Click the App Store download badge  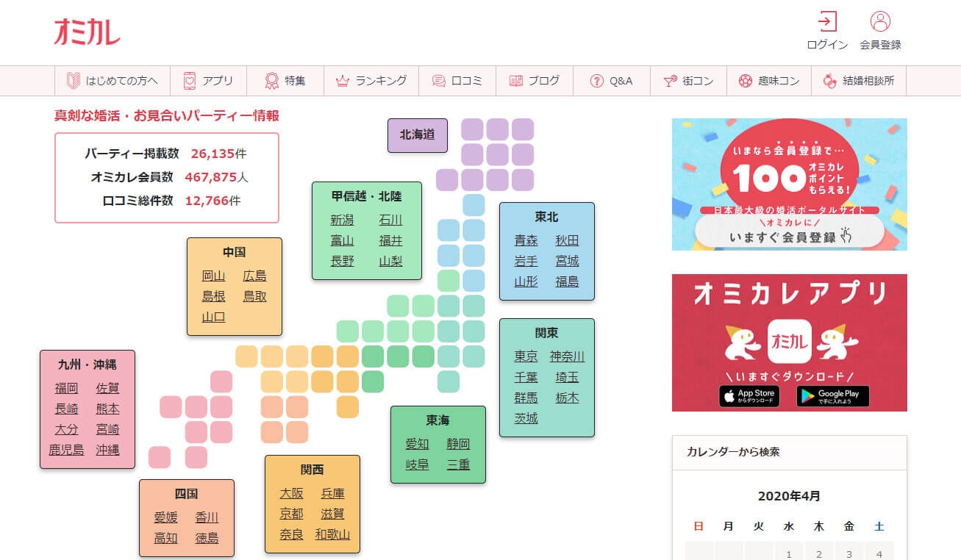pos(749,396)
